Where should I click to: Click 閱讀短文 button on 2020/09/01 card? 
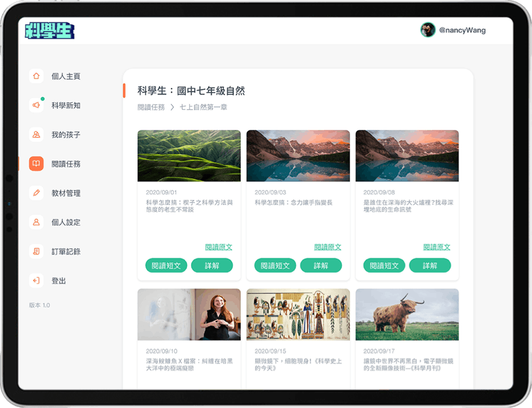pos(166,265)
